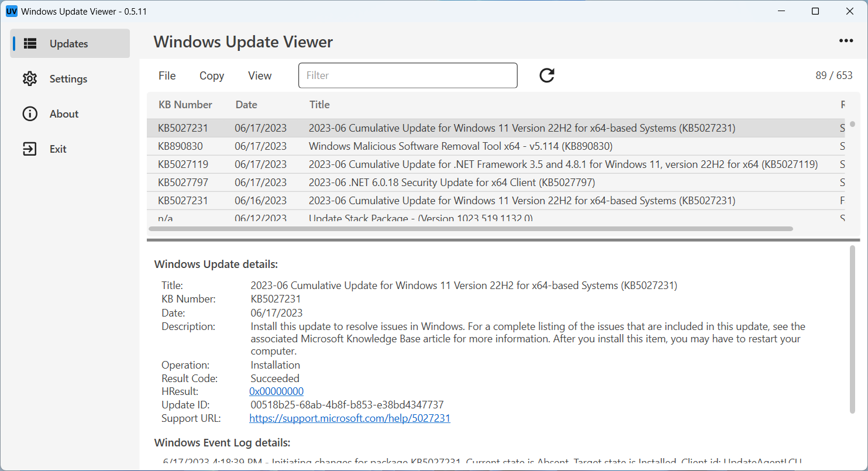Click the details pane vertical scrollbar
The height and width of the screenshot is (471, 868).
pos(852,329)
